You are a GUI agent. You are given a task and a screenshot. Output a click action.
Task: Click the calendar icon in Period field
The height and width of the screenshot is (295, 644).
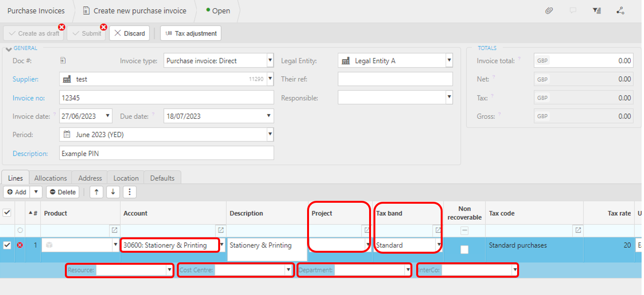point(67,135)
